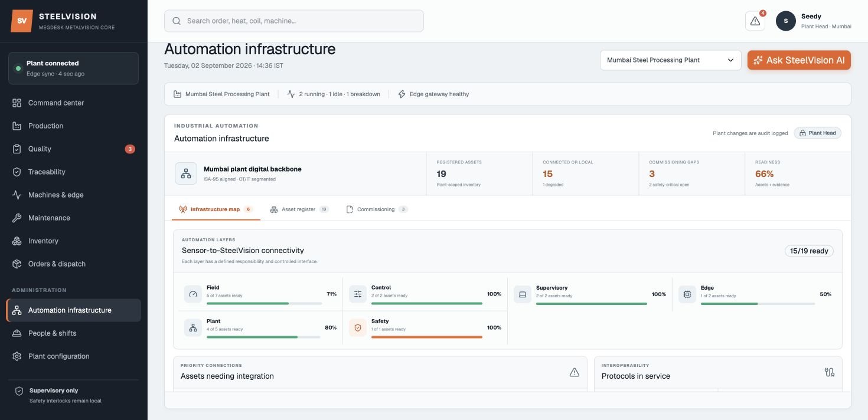Viewport: 868px width, 420px height.
Task: Click the Field layer gauge icon
Action: (x=193, y=294)
